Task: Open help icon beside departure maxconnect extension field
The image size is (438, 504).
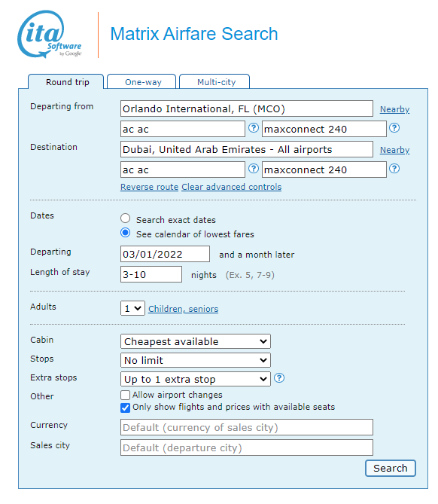Action: (394, 128)
